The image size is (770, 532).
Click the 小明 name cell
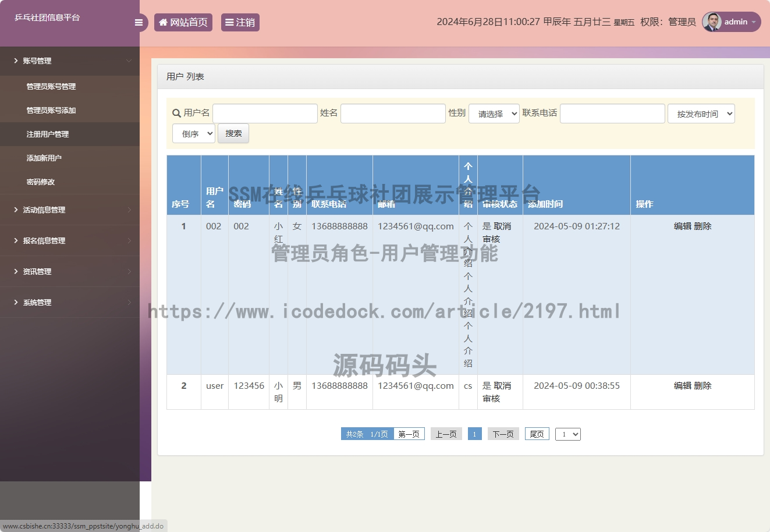pyautogui.click(x=279, y=392)
